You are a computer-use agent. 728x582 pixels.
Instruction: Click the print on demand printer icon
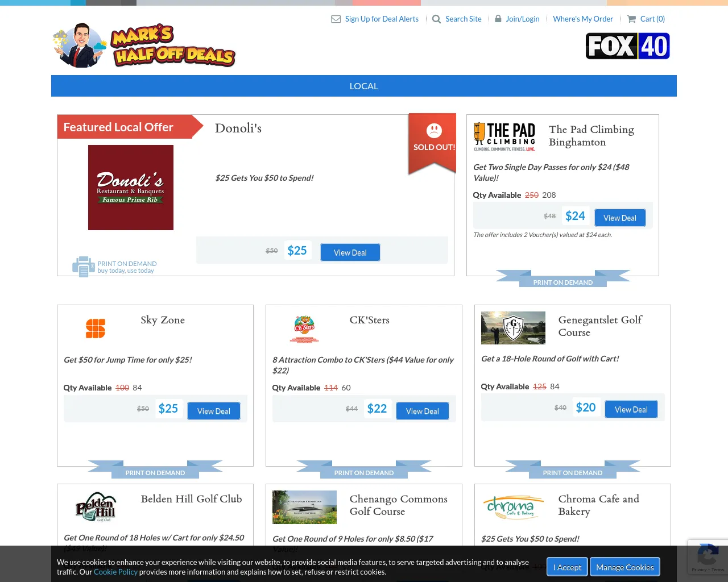pos(83,267)
